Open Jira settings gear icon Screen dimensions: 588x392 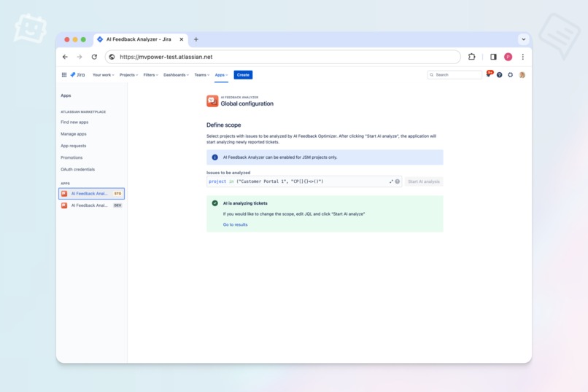pyautogui.click(x=511, y=75)
